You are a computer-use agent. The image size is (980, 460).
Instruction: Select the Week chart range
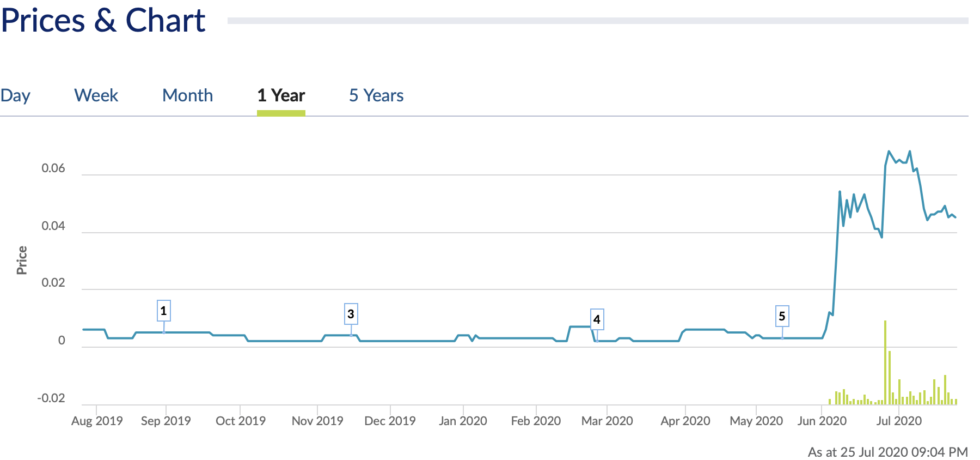pyautogui.click(x=96, y=95)
